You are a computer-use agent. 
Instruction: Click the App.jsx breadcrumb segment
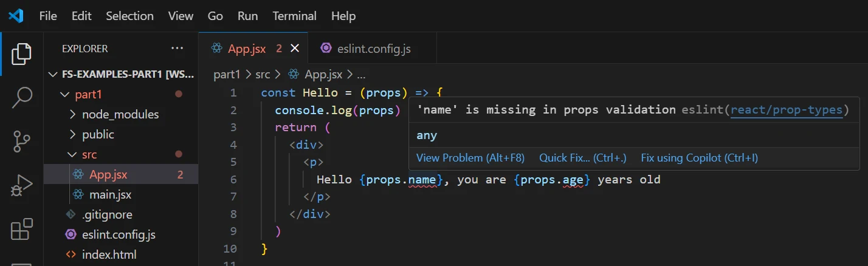pyautogui.click(x=323, y=75)
